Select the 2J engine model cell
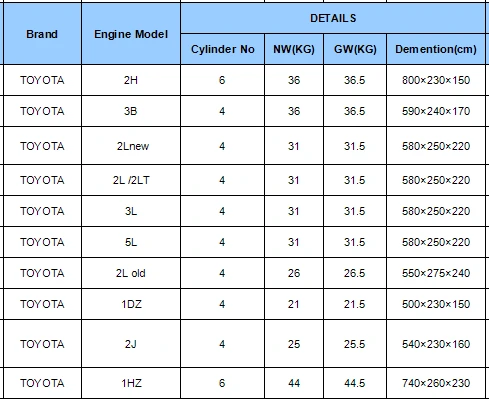 (131, 344)
